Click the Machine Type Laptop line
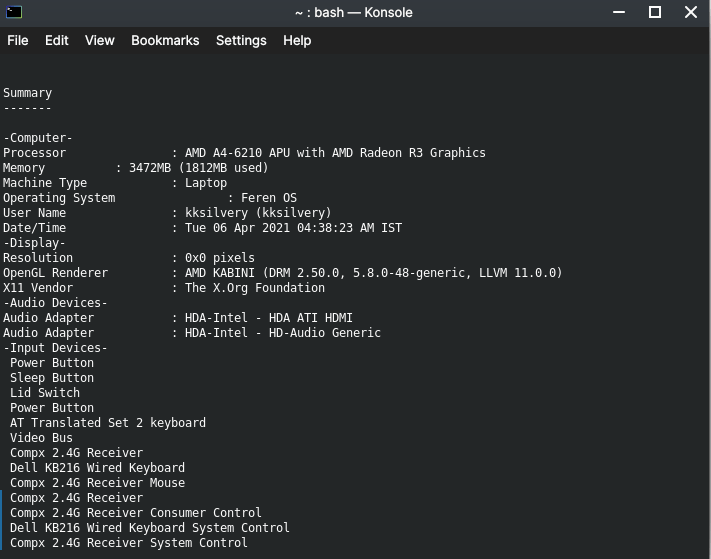Viewport: 711px width, 559px height. coord(115,183)
